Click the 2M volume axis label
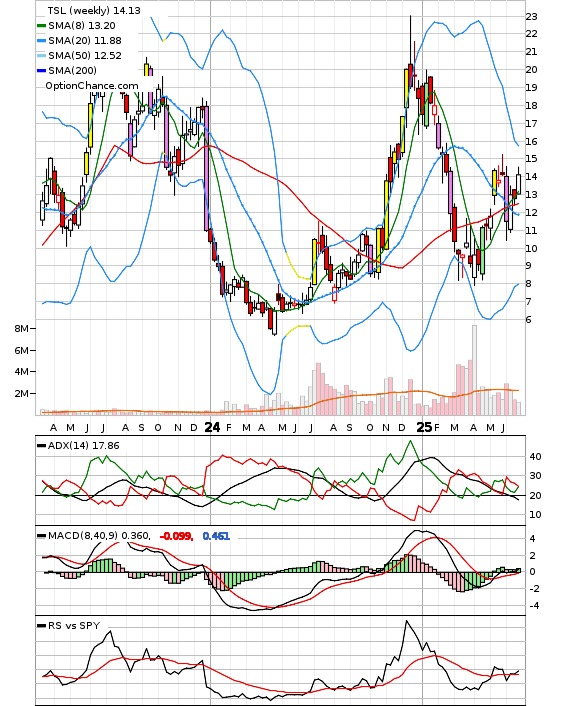This screenshot has height=706, width=566. click(x=21, y=394)
